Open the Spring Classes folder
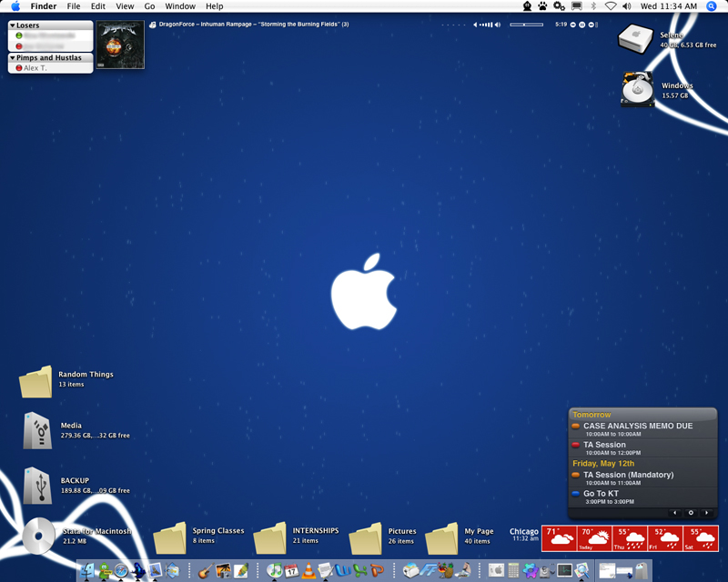The image size is (728, 582). 170,538
